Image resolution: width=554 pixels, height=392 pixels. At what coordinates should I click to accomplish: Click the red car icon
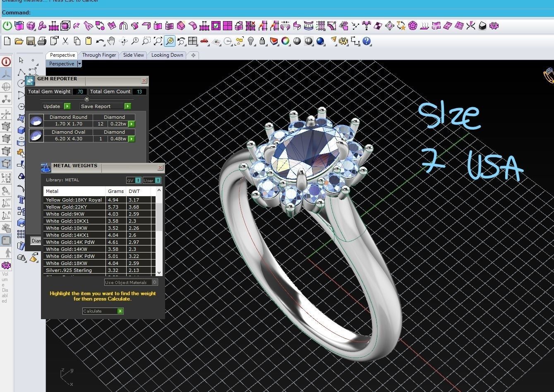coord(204,41)
